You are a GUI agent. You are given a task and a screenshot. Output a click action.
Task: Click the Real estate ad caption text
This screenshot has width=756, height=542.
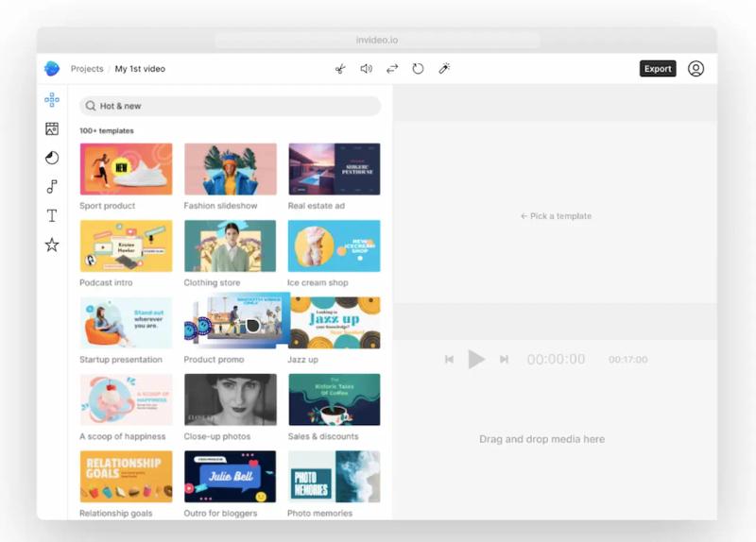(317, 206)
